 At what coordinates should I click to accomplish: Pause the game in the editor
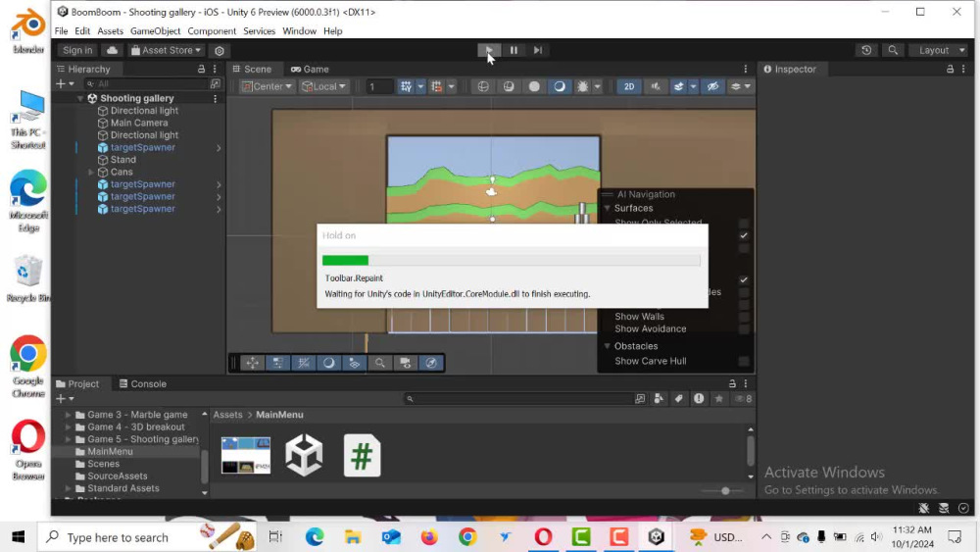click(x=514, y=50)
